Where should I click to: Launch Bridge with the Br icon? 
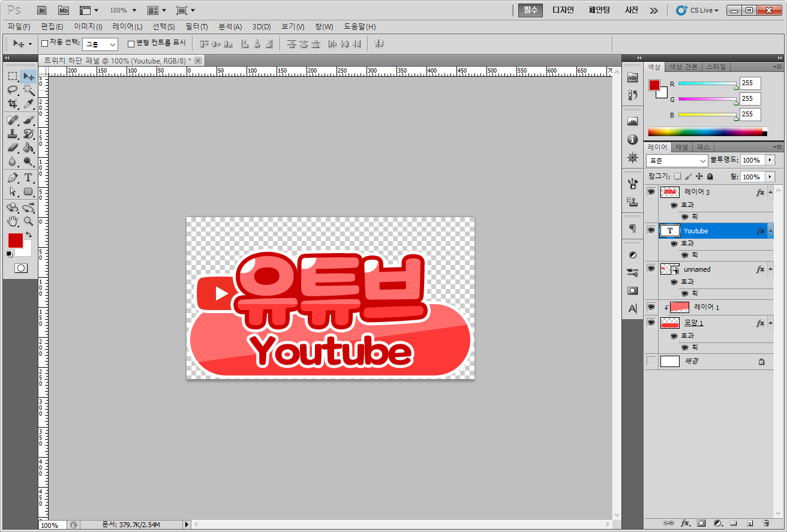tap(42, 10)
